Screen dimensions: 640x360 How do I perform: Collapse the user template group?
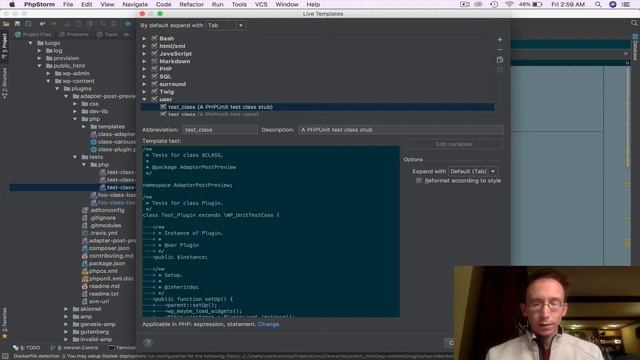click(x=144, y=99)
